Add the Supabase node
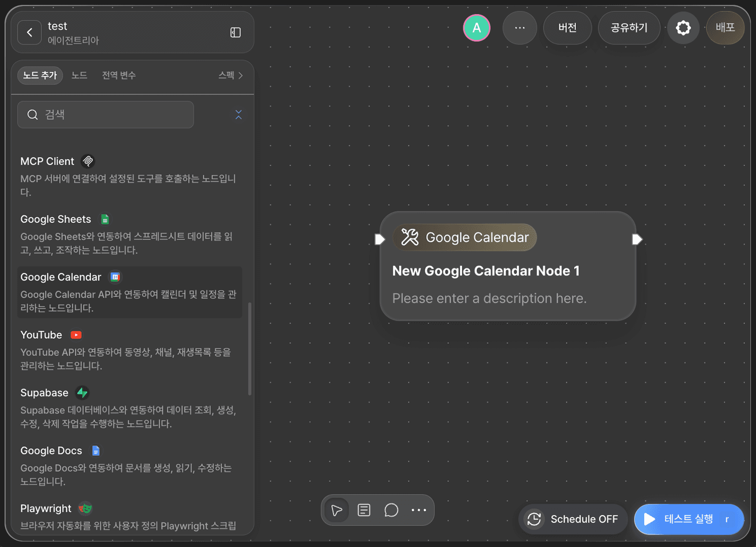This screenshot has height=547, width=756. pyautogui.click(x=129, y=407)
